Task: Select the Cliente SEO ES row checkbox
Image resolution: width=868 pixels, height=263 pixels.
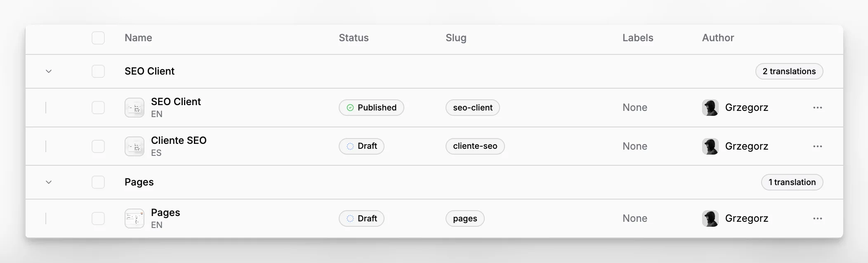Action: pos(98,146)
